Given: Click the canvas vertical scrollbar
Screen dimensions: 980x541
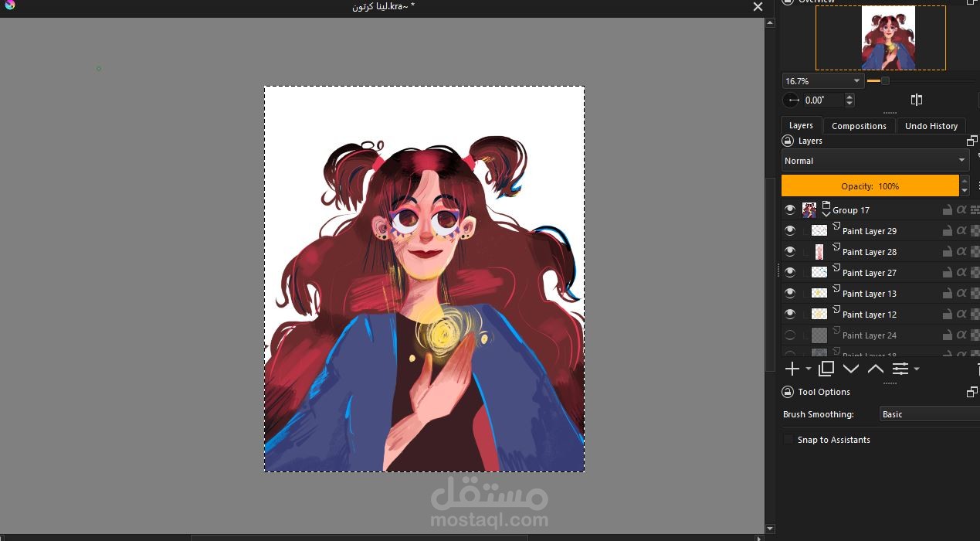Looking at the screenshot, I should 769,274.
